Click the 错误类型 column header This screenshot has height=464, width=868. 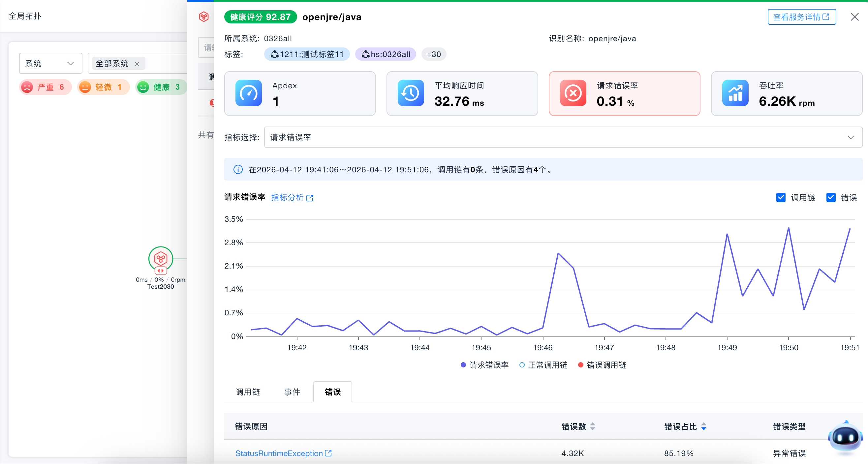pos(789,427)
